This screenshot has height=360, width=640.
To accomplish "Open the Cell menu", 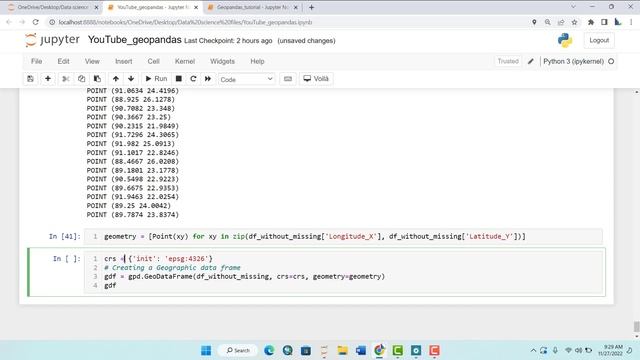I will [153, 61].
